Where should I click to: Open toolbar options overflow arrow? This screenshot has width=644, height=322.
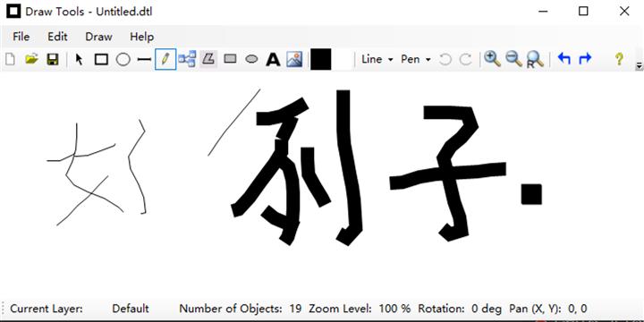click(639, 65)
